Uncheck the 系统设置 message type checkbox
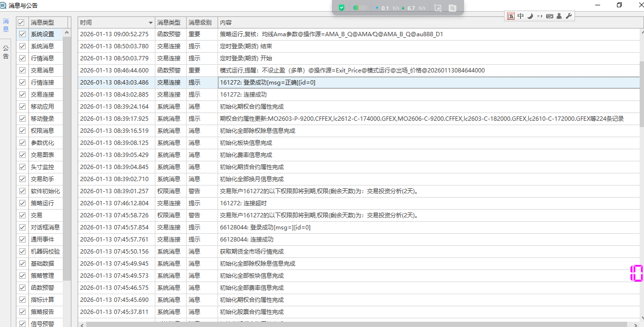The height and width of the screenshot is (327, 644). coord(22,34)
